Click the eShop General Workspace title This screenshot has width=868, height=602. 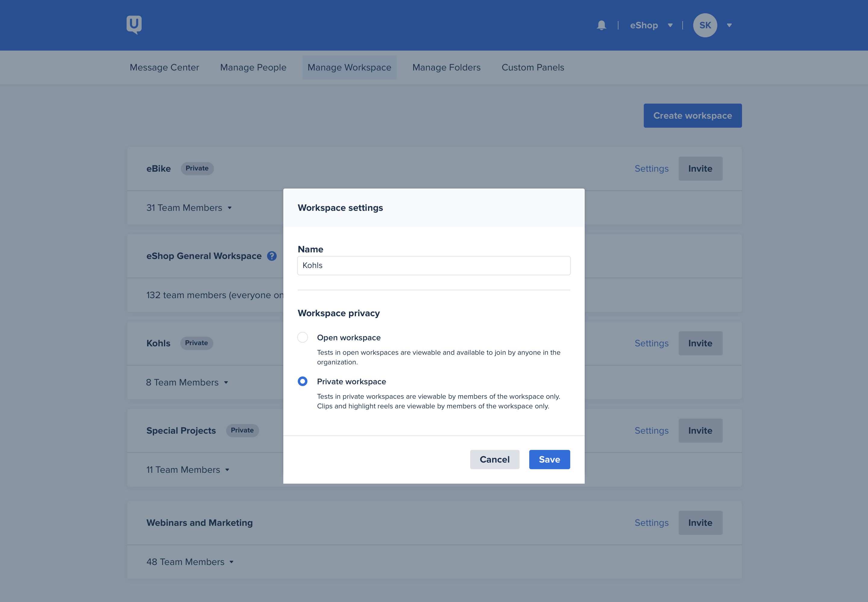pos(204,256)
